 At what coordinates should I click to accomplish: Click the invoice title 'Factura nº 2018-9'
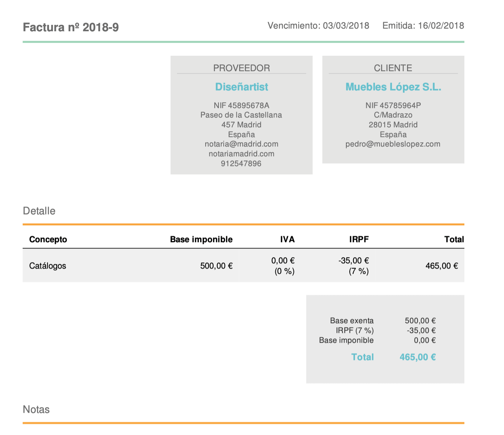click(x=71, y=28)
